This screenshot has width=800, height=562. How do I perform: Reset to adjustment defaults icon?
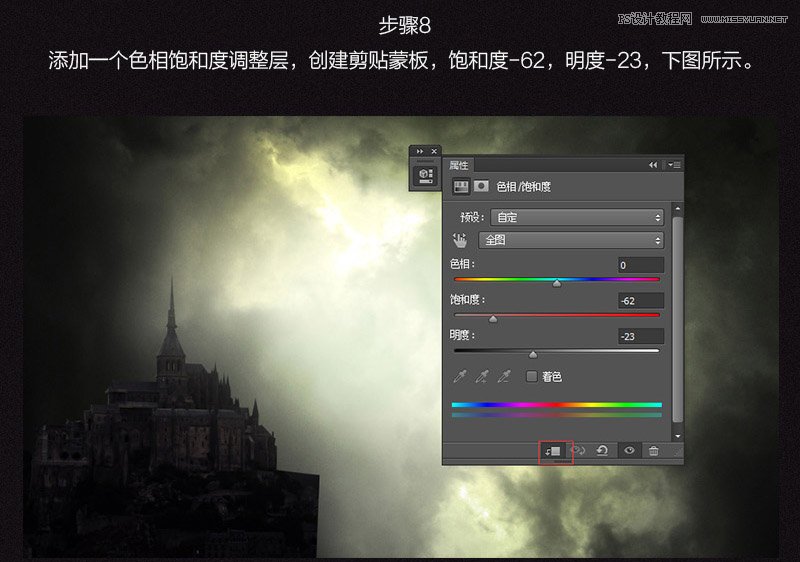coord(602,451)
